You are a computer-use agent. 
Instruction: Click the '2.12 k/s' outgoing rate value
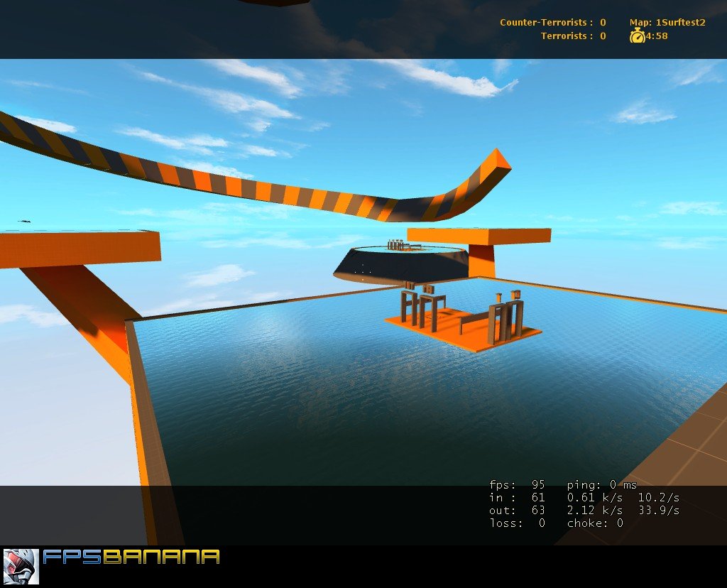point(595,511)
